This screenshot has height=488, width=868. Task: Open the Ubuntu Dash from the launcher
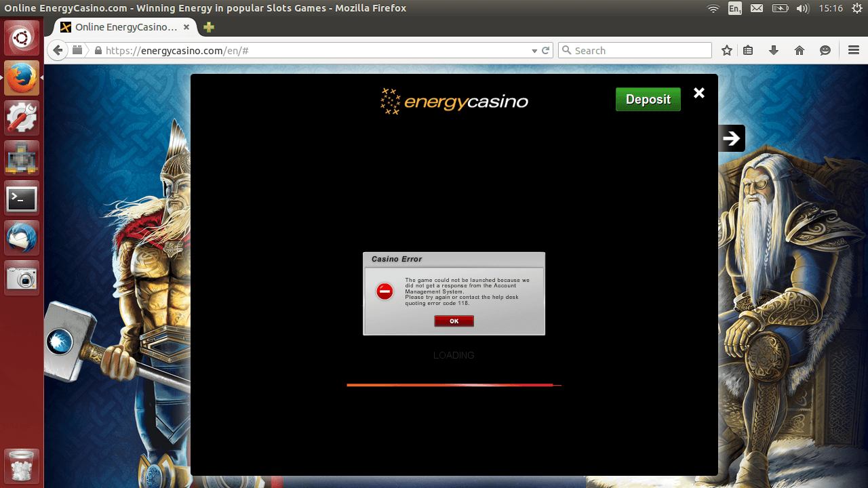(x=22, y=38)
